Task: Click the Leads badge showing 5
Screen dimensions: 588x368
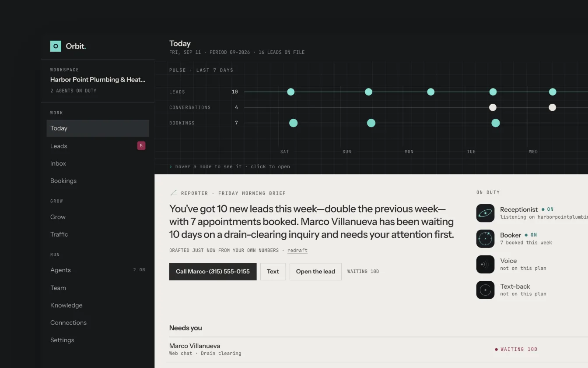Action: [x=141, y=146]
